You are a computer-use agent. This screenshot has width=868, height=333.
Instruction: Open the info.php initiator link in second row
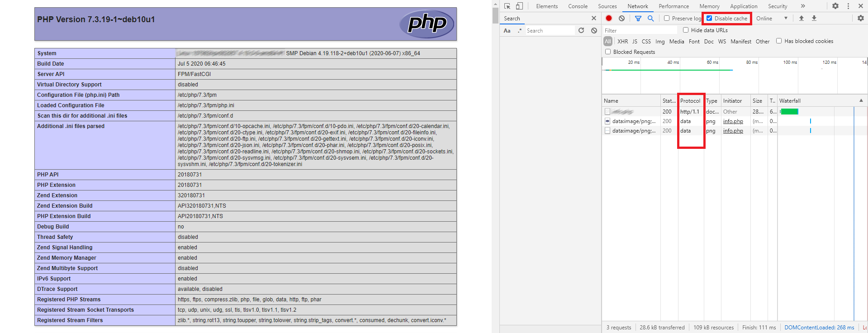pyautogui.click(x=733, y=121)
